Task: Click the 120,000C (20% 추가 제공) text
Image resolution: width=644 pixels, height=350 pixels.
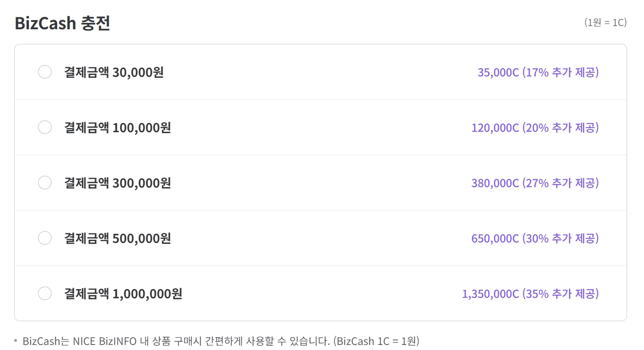Action: click(535, 128)
